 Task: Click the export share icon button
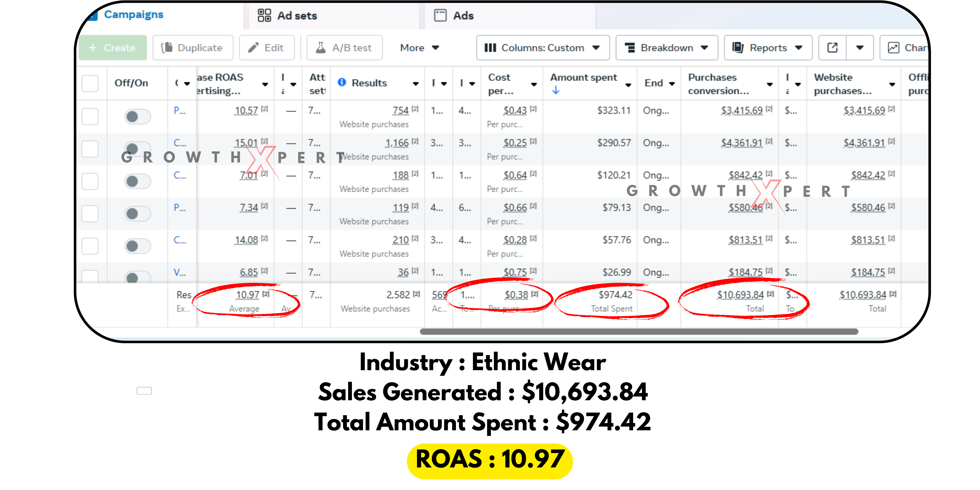point(832,47)
